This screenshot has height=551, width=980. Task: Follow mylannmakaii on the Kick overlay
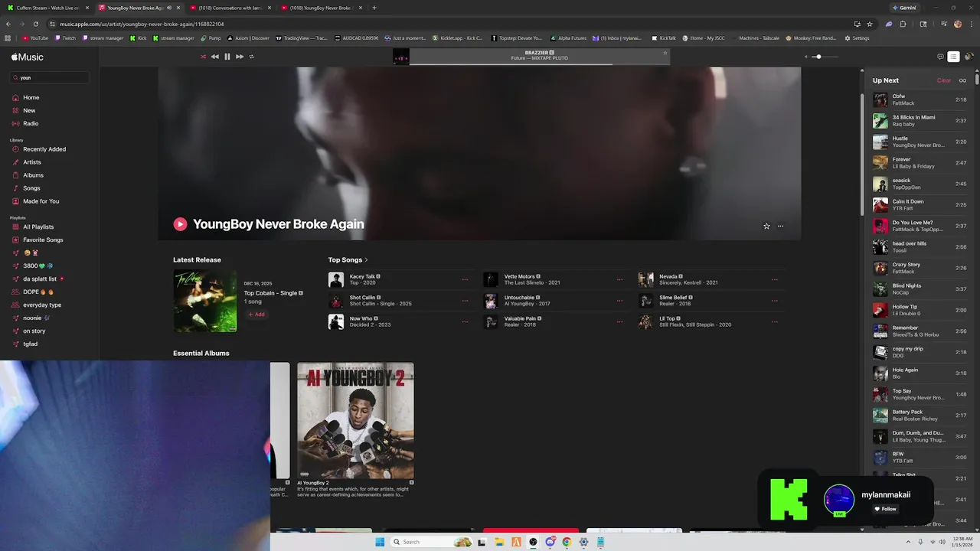886,509
